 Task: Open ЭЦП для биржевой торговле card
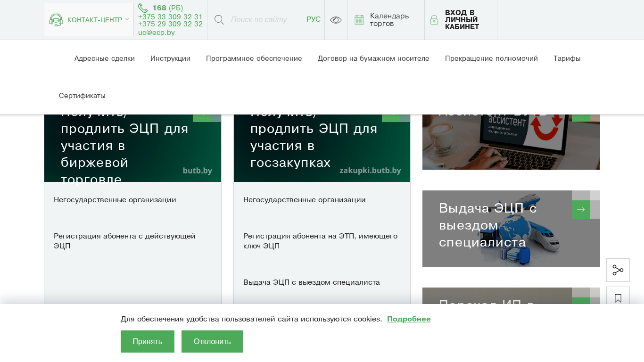pos(132,148)
